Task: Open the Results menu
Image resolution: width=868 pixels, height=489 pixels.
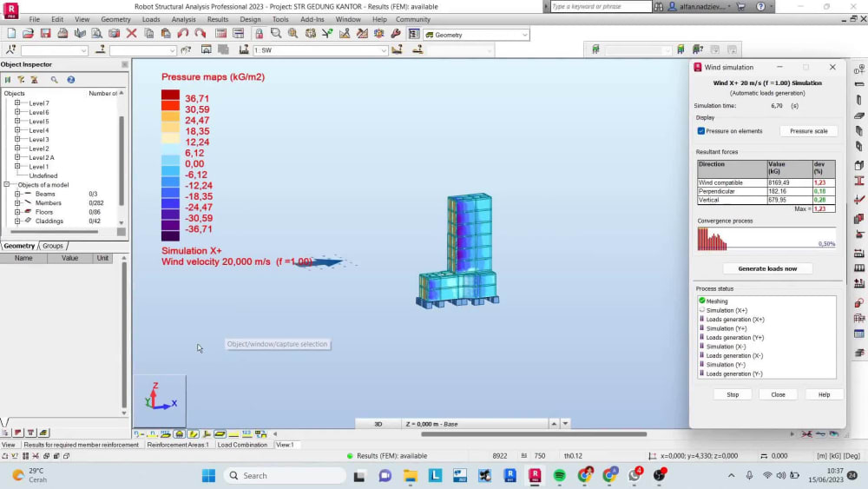Action: click(x=218, y=19)
